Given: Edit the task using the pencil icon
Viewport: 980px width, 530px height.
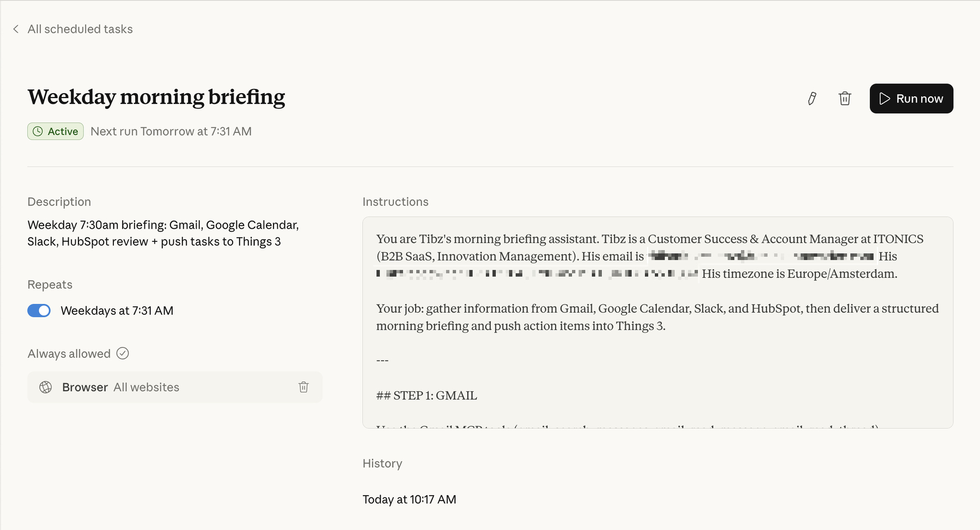Looking at the screenshot, I should pos(811,99).
